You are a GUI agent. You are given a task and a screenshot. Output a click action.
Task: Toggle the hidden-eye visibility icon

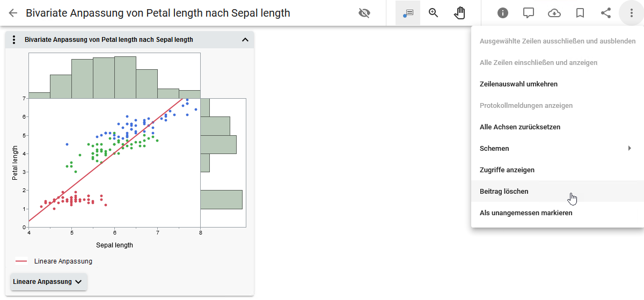(364, 13)
